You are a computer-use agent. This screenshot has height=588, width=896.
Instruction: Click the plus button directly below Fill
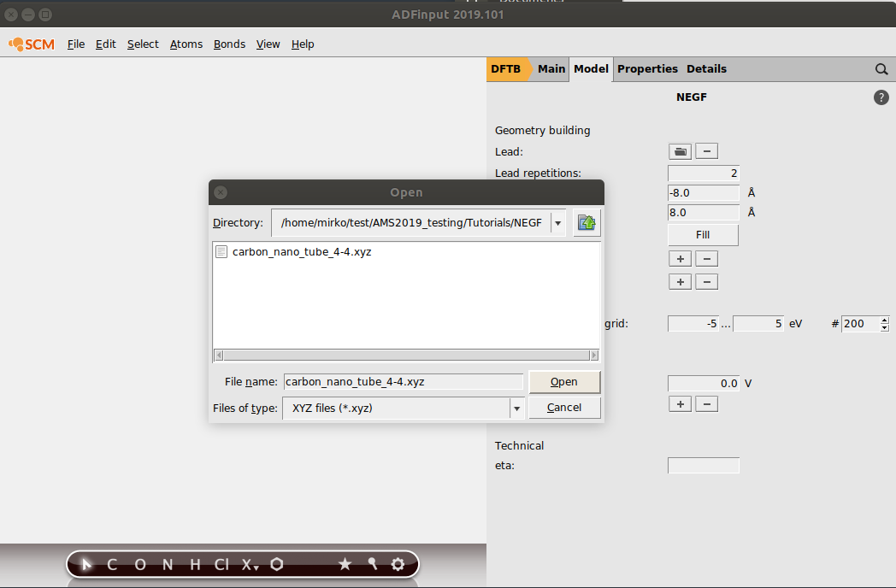pos(680,259)
